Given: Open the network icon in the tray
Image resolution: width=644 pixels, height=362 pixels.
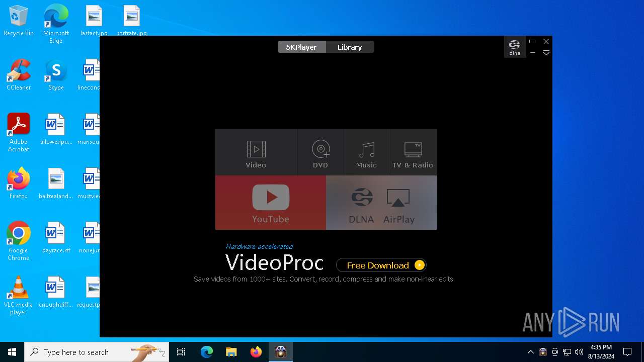Looking at the screenshot, I should (x=567, y=352).
